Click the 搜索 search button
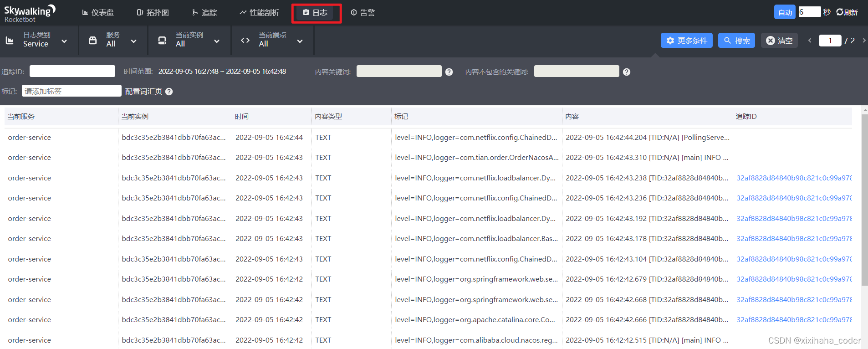This screenshot has width=868, height=349. click(x=737, y=41)
